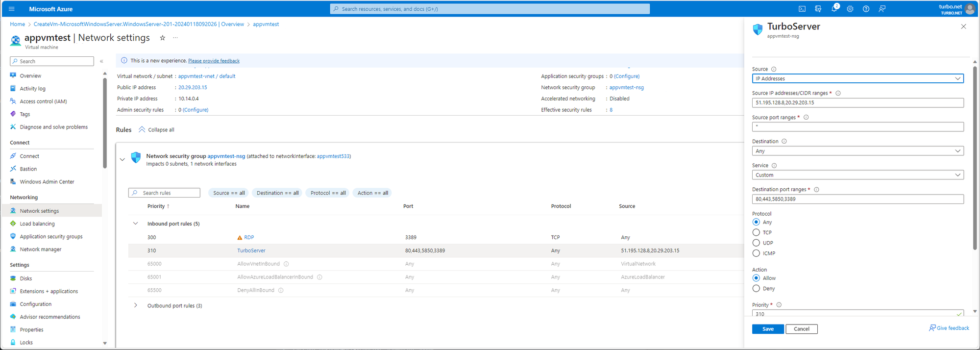Open directories and subscriptions filter icon
This screenshot has height=350, width=980.
point(818,9)
